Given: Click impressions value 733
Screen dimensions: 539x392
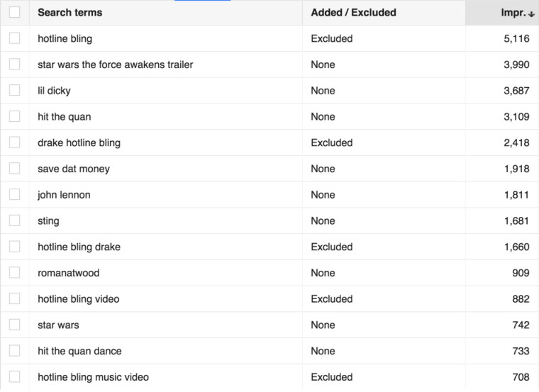Looking at the screenshot, I should (521, 351).
